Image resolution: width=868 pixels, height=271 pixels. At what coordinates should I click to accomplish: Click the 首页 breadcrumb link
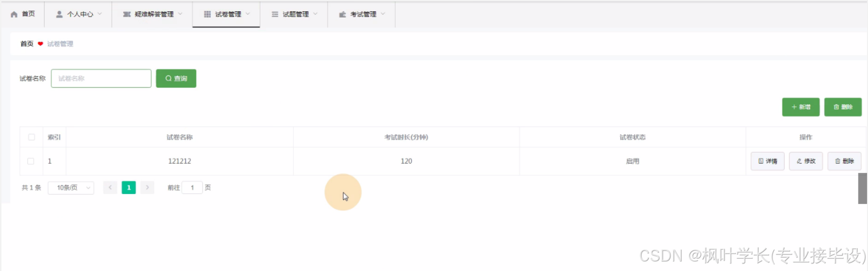pyautogui.click(x=27, y=44)
